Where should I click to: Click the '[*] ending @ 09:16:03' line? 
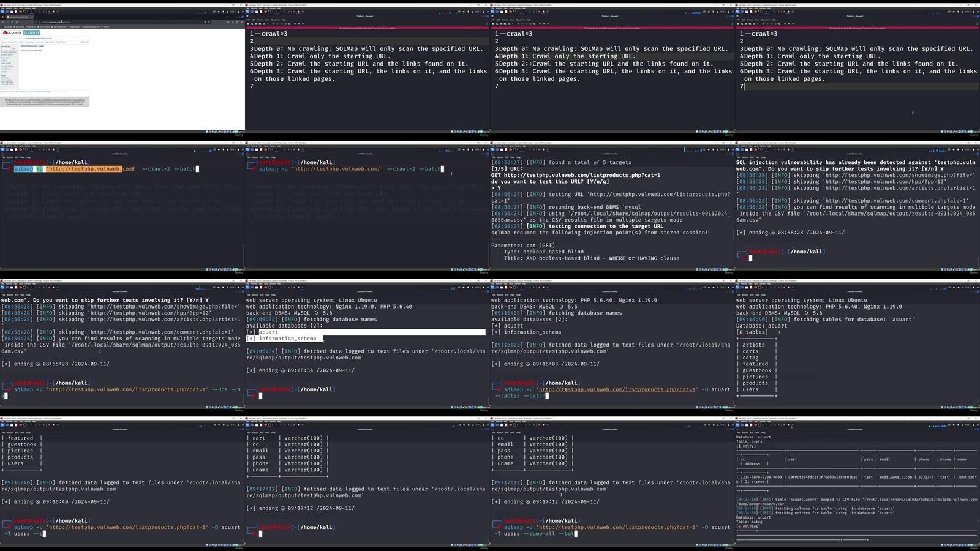(x=545, y=364)
